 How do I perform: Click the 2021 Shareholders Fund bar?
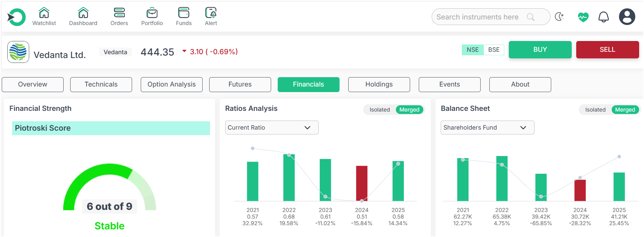click(463, 180)
